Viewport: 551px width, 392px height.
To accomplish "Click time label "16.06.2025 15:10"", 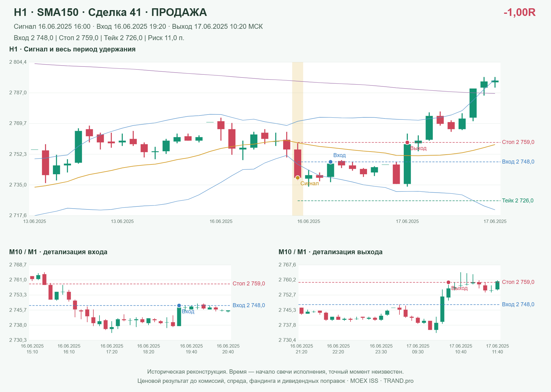I will [x=32, y=349].
